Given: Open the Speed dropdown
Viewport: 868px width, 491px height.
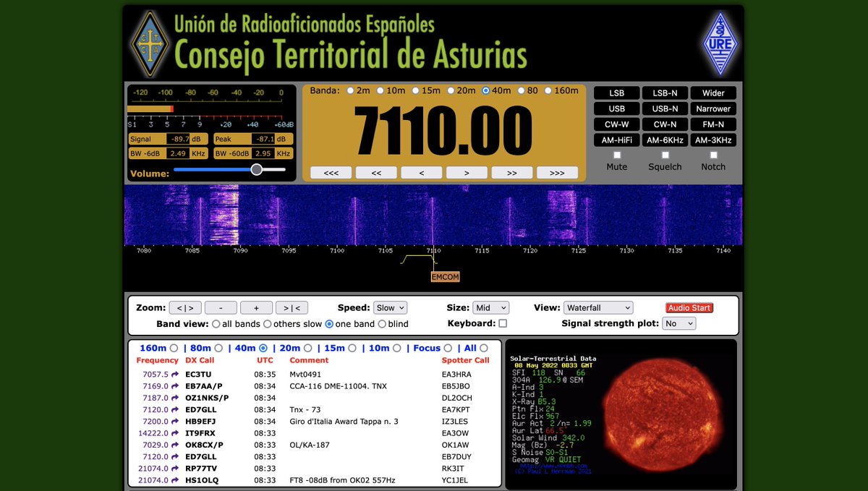Looking at the screenshot, I should pyautogui.click(x=391, y=307).
